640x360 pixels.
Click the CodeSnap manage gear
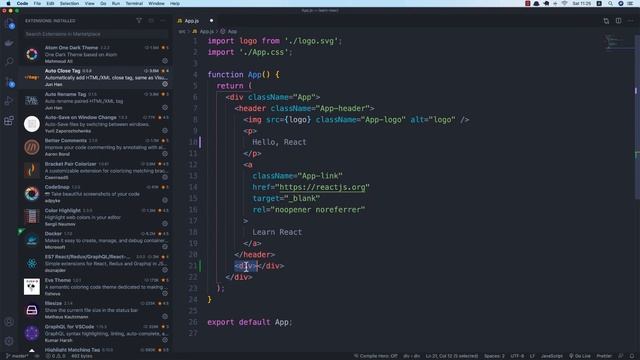tap(165, 200)
